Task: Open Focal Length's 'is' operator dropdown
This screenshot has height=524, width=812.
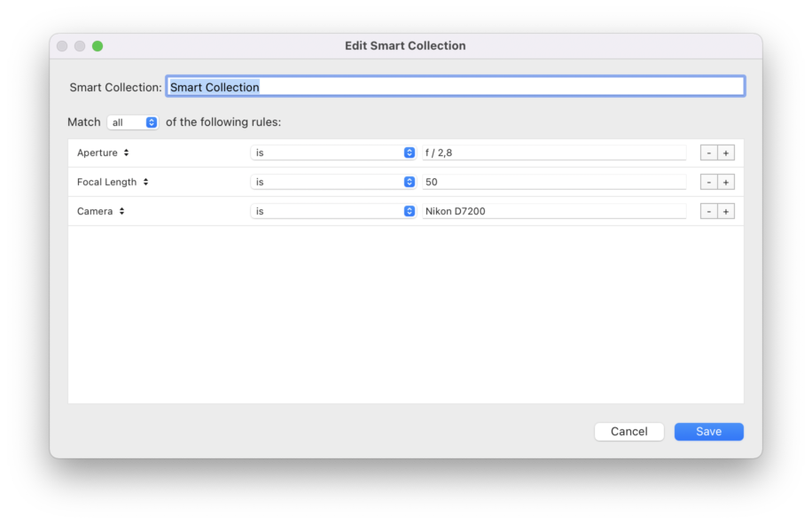Action: coord(332,182)
